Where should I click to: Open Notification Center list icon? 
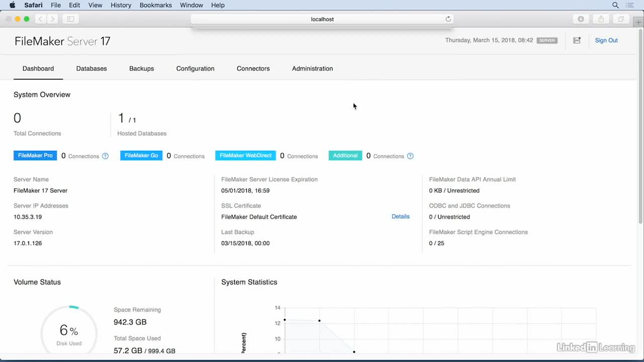630,5
